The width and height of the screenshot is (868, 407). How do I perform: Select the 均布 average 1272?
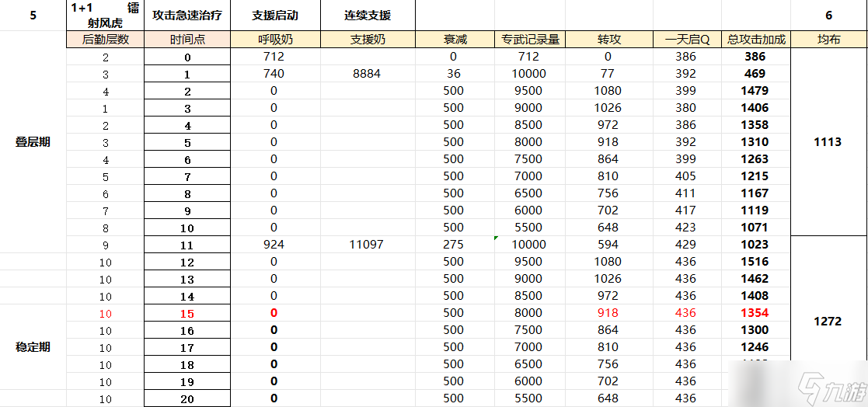828,322
